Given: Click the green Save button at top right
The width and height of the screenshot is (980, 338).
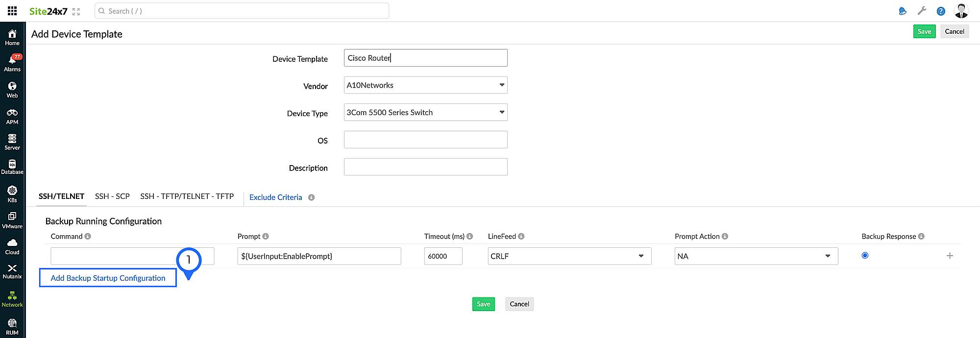Looking at the screenshot, I should click(924, 31).
